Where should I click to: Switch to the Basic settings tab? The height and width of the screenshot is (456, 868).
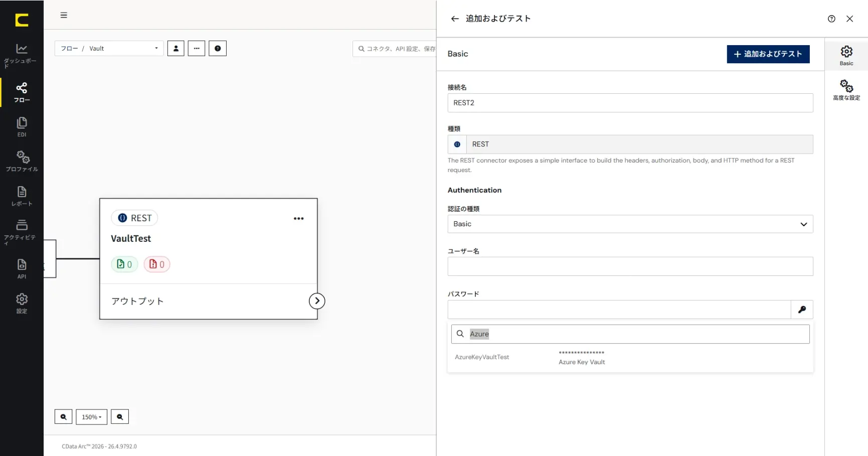pyautogui.click(x=846, y=55)
